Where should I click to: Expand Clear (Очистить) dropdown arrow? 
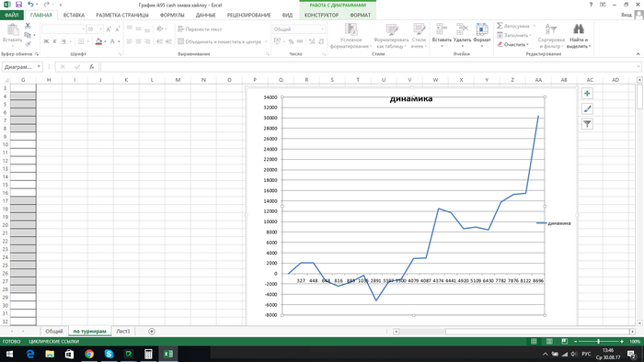pos(528,44)
